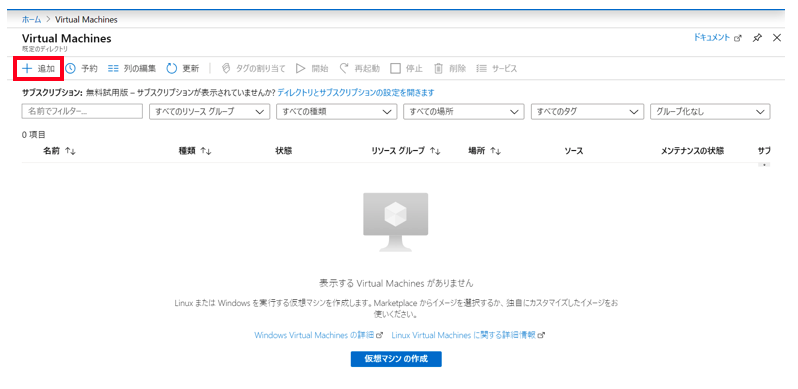Open the サービス (Services) toolbar item
Screen dimensions: 798x389
click(x=497, y=69)
